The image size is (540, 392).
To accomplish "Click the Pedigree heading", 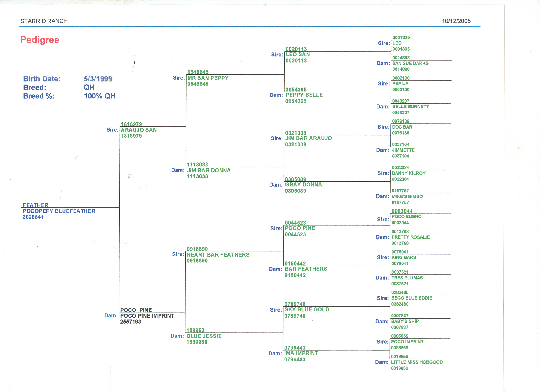I will coord(40,40).
